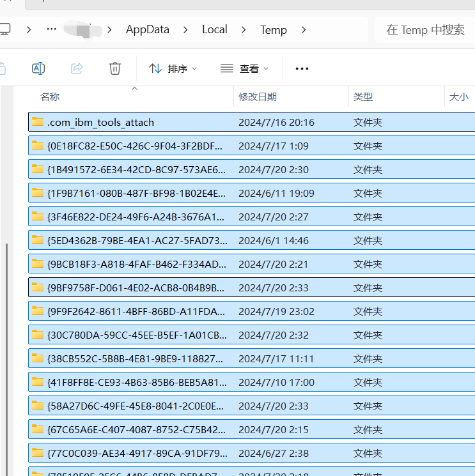Expand the chevron after Temp
This screenshot has width=475, height=476.
pos(304,30)
